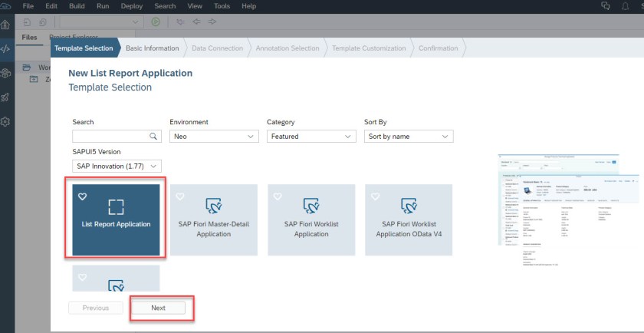Favorite the List Report Application tile heart
The image size is (644, 333).
83,196
